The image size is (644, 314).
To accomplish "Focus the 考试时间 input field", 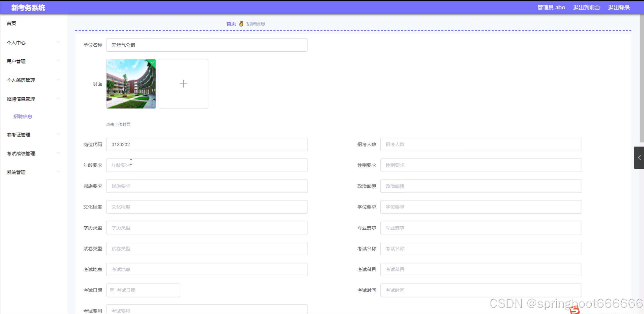I will pos(481,290).
